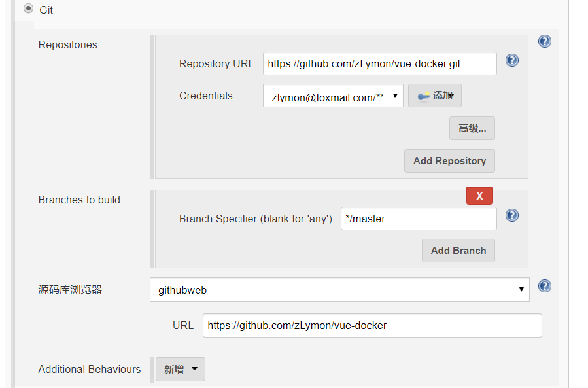Select the Git radio button
This screenshot has width=588, height=388.
click(28, 9)
